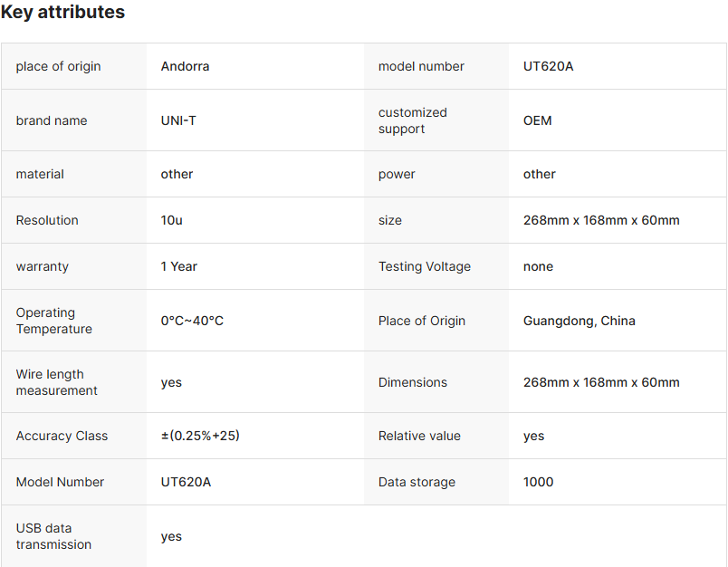This screenshot has height=567, width=728.
Task: Click the "Testing Voltage" label
Action: (425, 266)
